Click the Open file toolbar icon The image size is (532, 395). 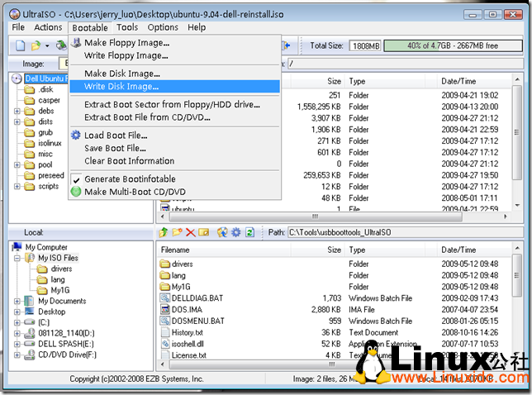pos(35,45)
